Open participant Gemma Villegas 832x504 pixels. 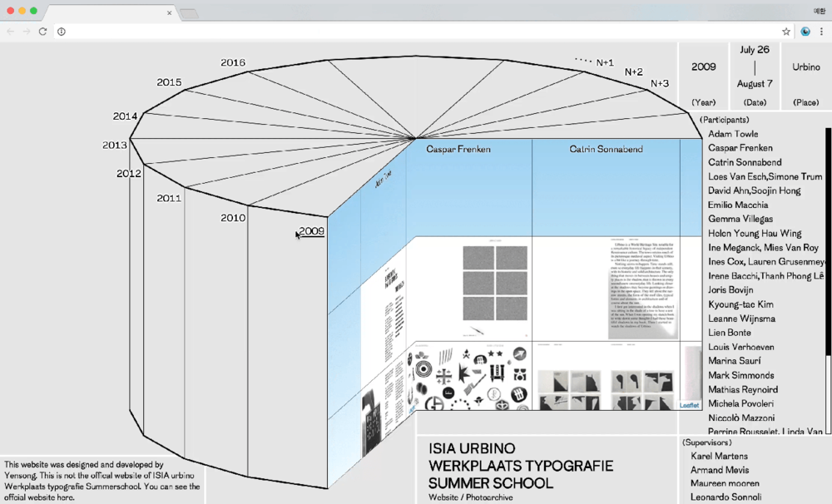click(740, 219)
